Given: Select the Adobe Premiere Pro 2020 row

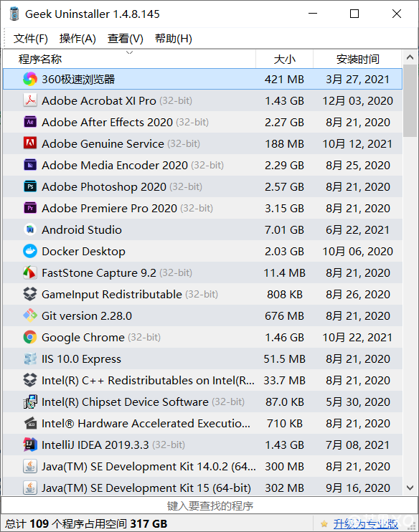Looking at the screenshot, I should (203, 208).
